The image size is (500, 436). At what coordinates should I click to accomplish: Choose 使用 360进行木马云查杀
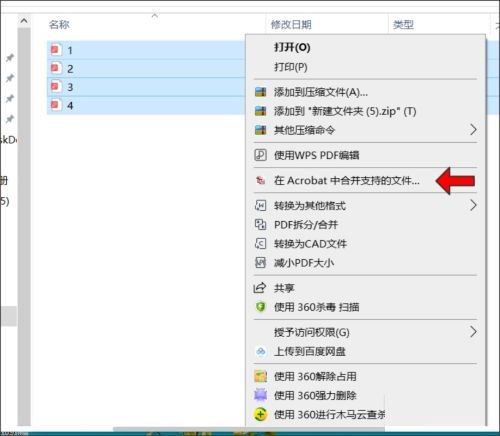coord(366,414)
